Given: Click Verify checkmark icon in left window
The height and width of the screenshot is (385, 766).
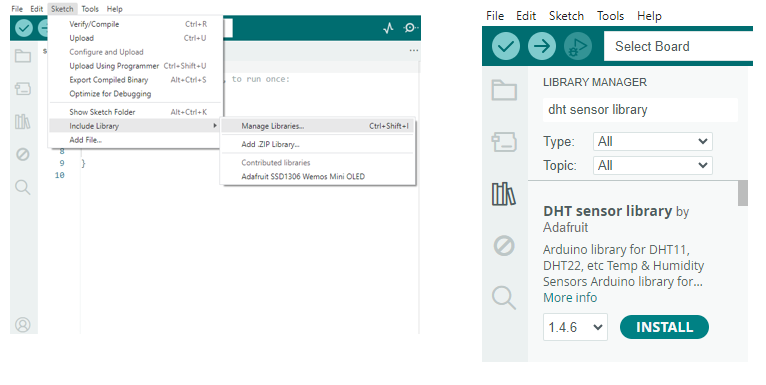Looking at the screenshot, I should [23, 28].
